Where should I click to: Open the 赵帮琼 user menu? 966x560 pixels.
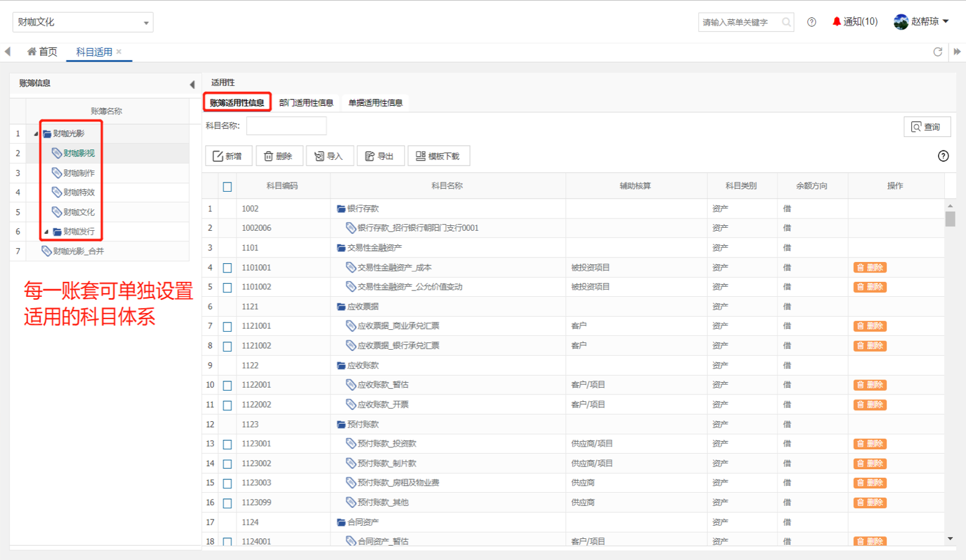click(921, 22)
